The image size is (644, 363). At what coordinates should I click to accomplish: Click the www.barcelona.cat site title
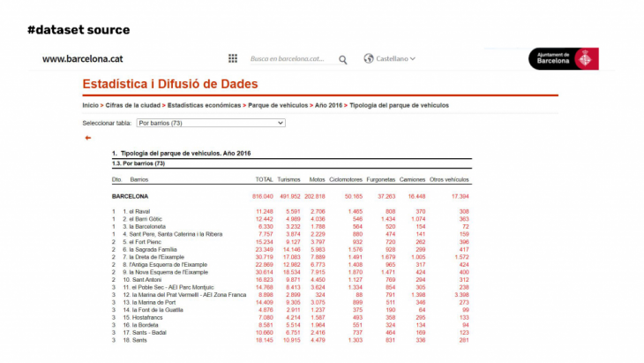pos(82,59)
